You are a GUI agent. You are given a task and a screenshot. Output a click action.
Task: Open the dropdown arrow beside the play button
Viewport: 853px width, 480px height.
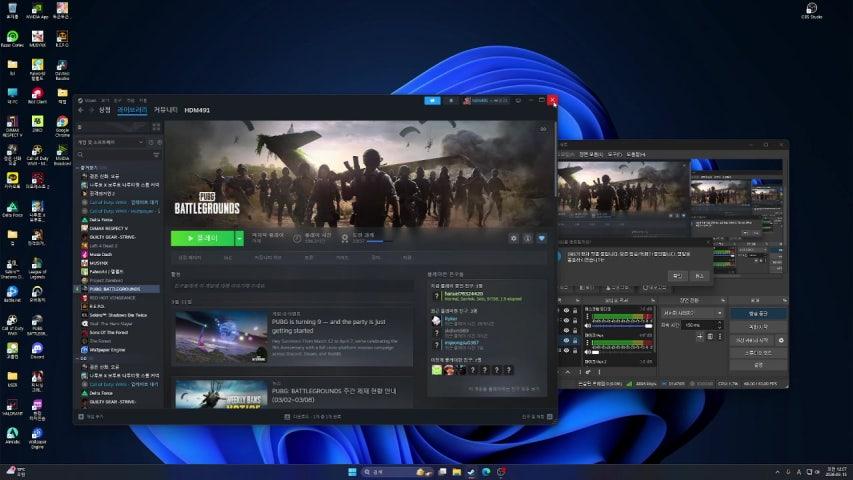click(240, 238)
